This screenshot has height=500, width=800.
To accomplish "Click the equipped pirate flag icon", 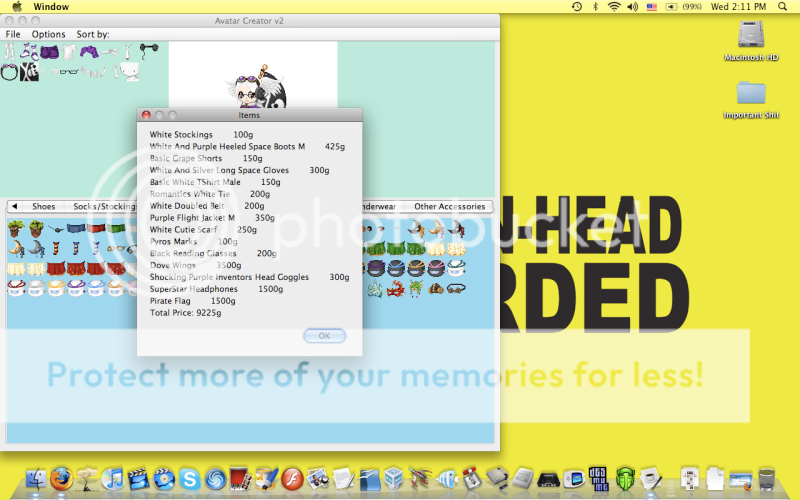I will (30, 71).
